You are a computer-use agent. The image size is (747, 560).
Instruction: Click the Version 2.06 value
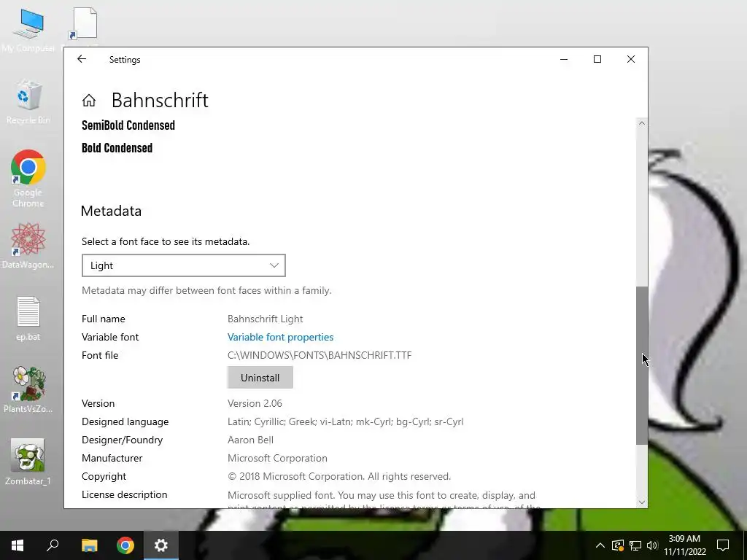(x=255, y=403)
